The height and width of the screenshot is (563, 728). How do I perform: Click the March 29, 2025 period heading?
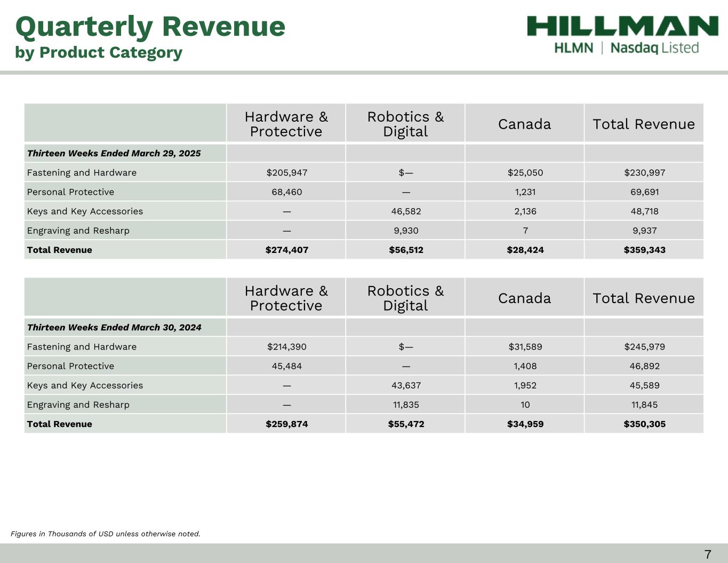click(x=114, y=153)
